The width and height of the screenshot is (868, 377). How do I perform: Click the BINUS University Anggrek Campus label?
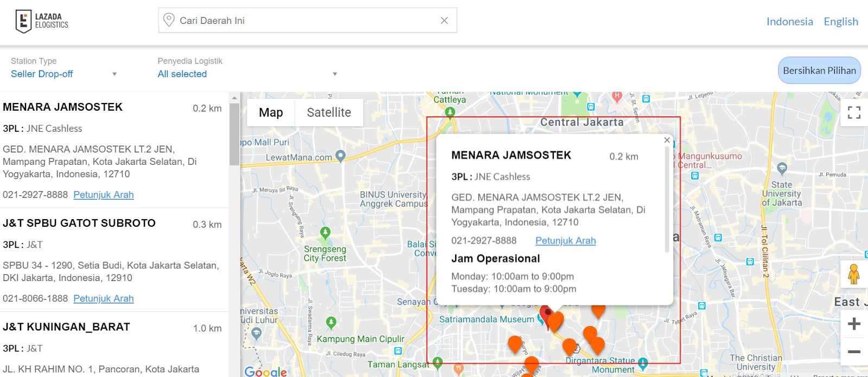tap(393, 199)
